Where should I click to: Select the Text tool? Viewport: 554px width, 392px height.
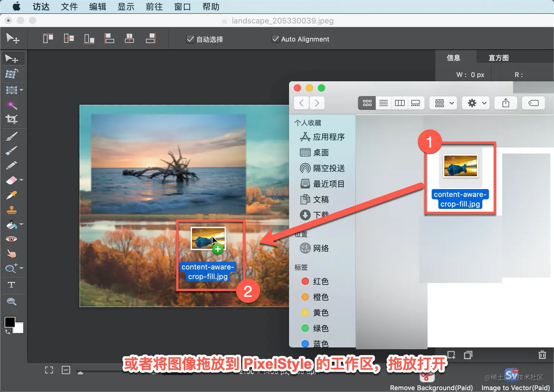point(11,285)
